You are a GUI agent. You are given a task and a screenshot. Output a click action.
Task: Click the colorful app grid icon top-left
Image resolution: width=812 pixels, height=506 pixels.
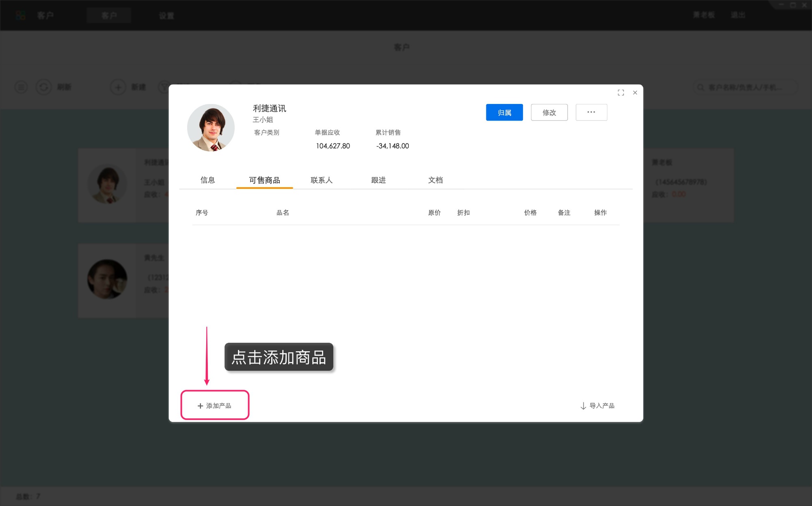point(20,15)
